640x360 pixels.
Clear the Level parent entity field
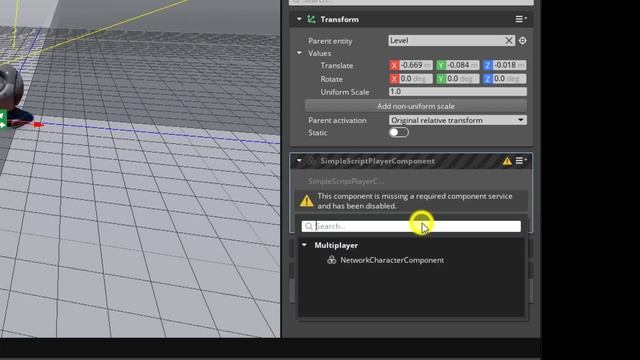[509, 40]
